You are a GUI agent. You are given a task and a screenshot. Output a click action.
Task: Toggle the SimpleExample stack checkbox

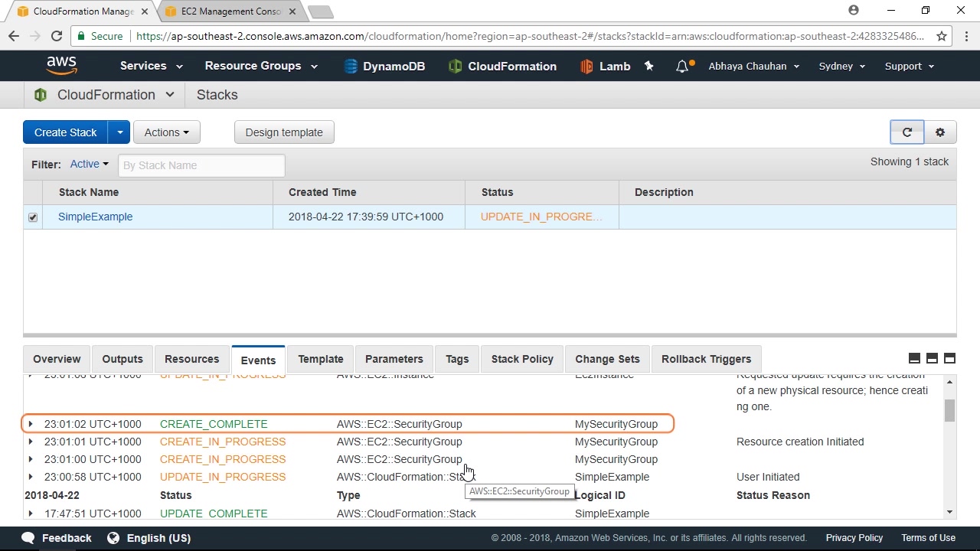pyautogui.click(x=33, y=217)
